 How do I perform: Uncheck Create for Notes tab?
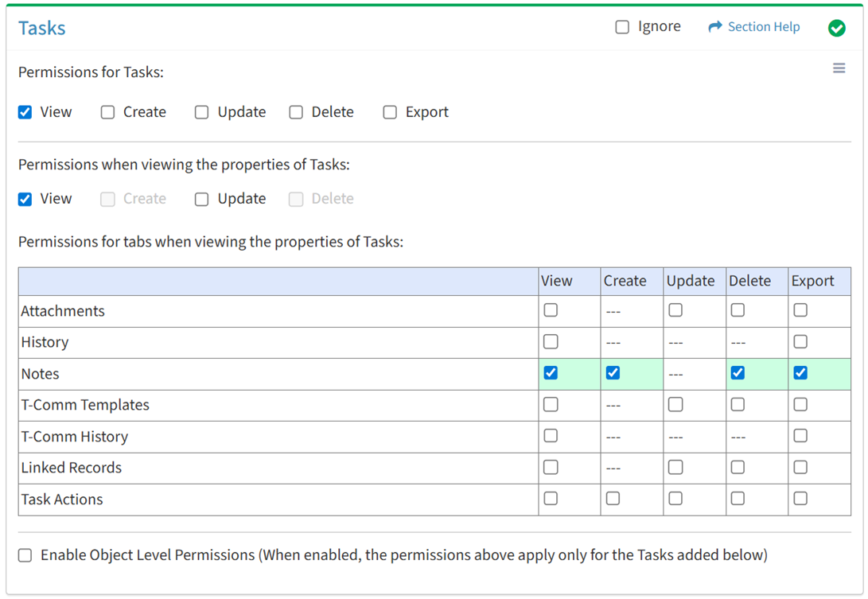pyautogui.click(x=613, y=373)
